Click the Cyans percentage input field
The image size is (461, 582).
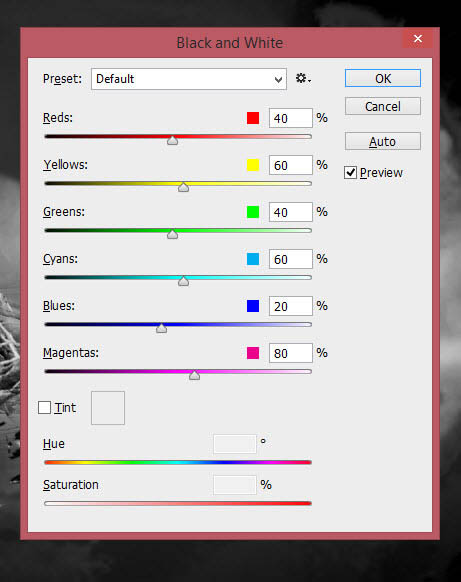click(291, 259)
